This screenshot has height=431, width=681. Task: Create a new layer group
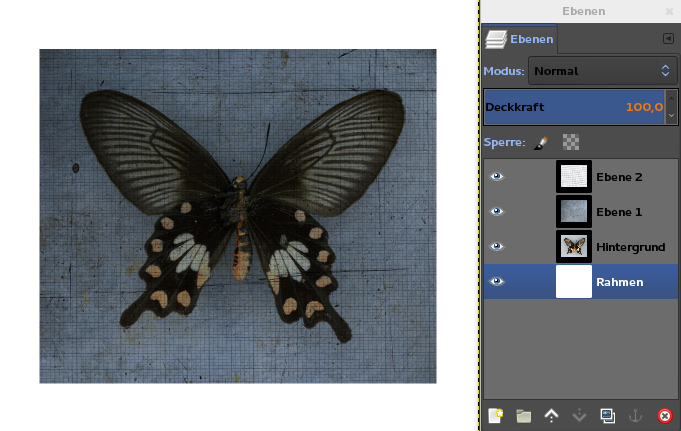523,416
